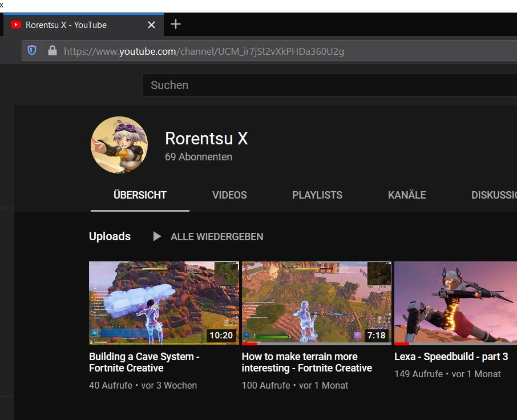The width and height of the screenshot is (517, 420).
Task: Select the Rorentsu X browser tab
Action: [83, 25]
